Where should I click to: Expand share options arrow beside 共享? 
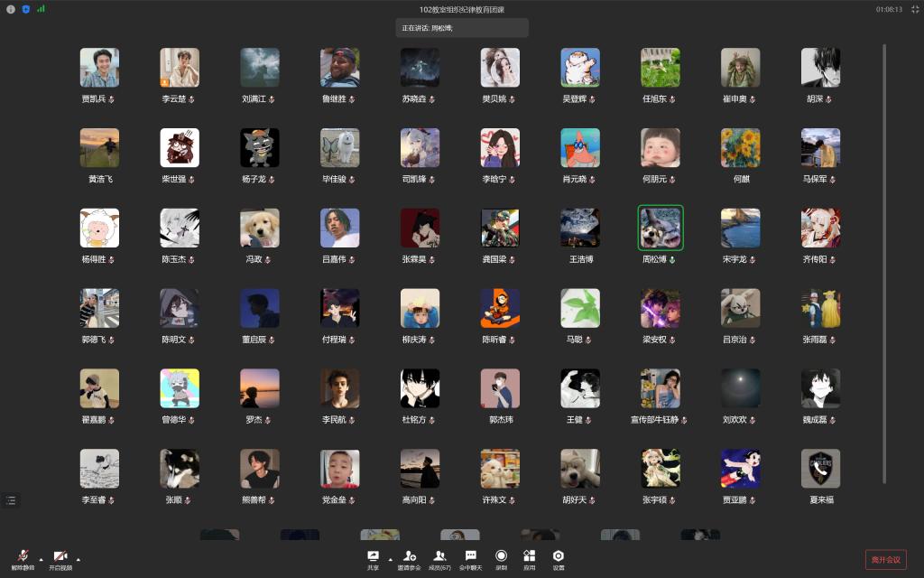tap(390, 559)
